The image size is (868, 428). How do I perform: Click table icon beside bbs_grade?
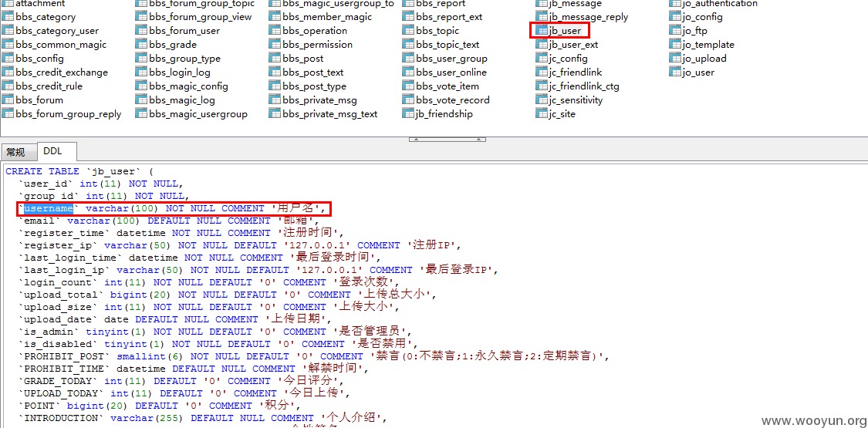141,45
